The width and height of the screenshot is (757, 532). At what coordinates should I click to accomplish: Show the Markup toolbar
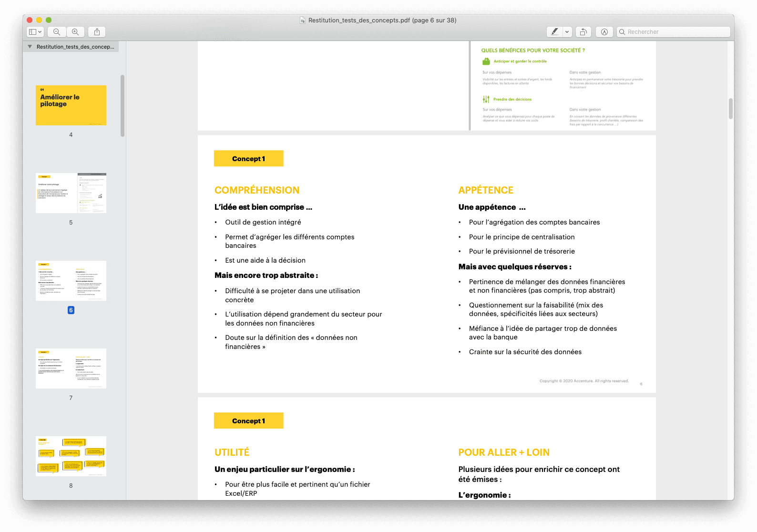604,32
